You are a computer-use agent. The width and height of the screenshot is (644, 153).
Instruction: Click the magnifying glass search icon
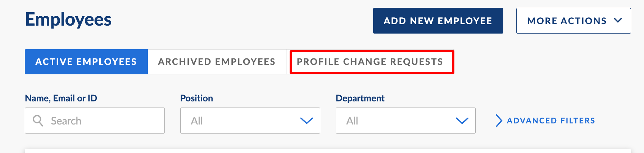tap(38, 121)
